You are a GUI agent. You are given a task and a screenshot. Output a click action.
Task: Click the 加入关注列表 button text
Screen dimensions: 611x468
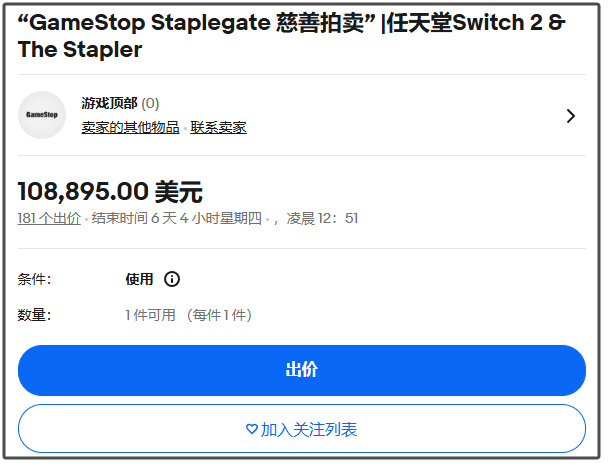pyautogui.click(x=309, y=429)
